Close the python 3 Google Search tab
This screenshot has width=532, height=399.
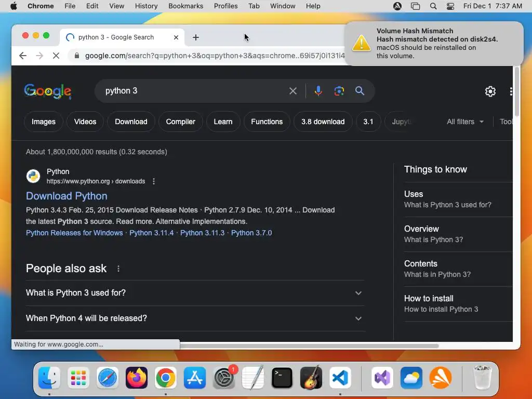176,37
